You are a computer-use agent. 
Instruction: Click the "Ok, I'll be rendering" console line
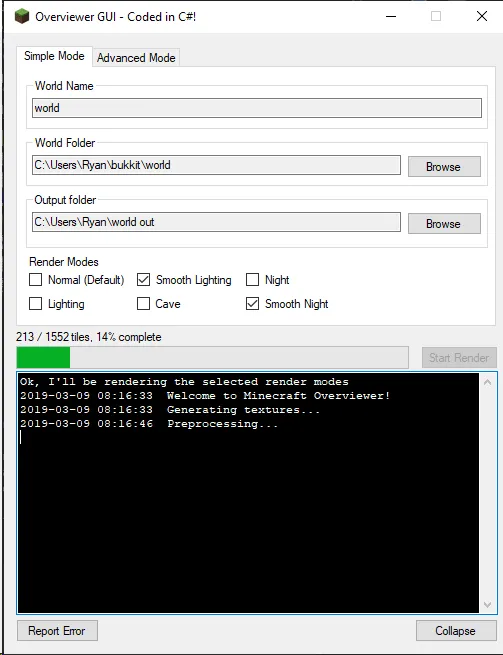pos(184,382)
